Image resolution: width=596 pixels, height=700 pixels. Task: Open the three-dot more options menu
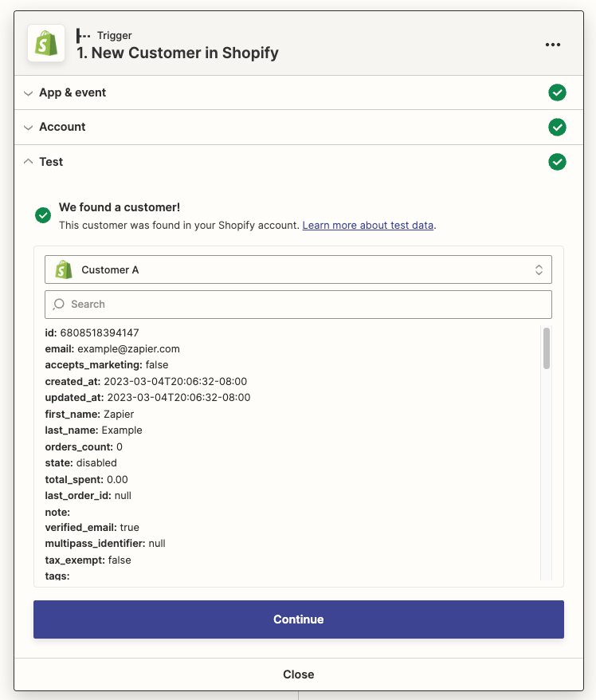(x=553, y=45)
